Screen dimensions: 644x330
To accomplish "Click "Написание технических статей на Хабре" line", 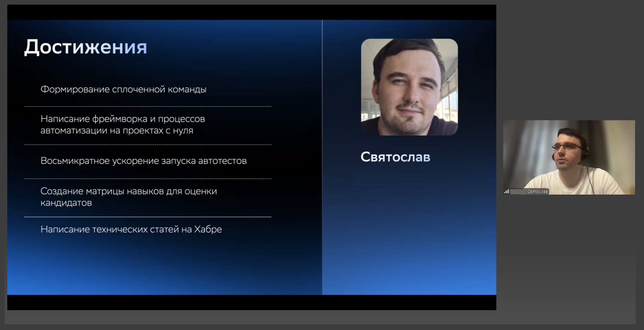I will tap(131, 229).
